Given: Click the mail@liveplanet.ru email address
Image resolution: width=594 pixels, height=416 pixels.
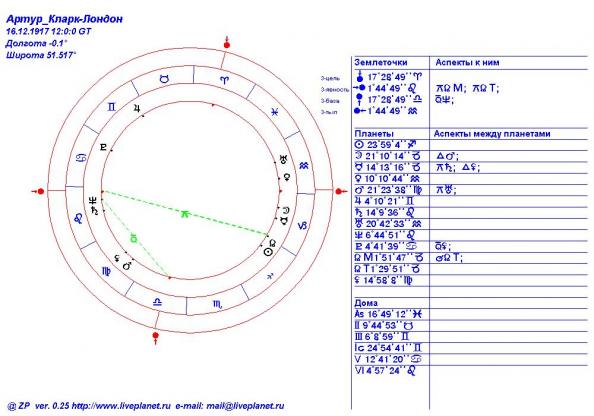Looking at the screenshot, I should click(x=245, y=406).
